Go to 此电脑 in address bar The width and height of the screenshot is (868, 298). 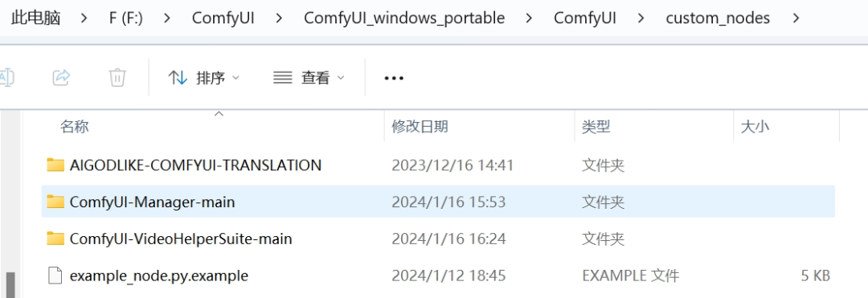coord(36,18)
